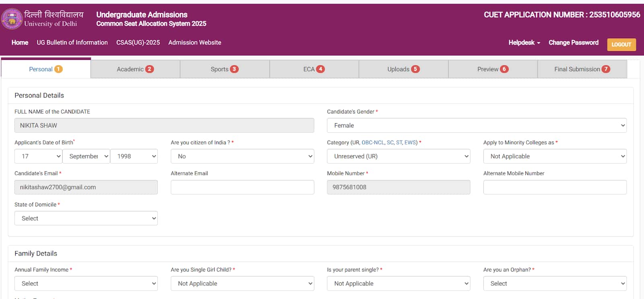This screenshot has height=299, width=644.
Task: Open the CSAS(UG)-2025 link
Action: click(138, 43)
